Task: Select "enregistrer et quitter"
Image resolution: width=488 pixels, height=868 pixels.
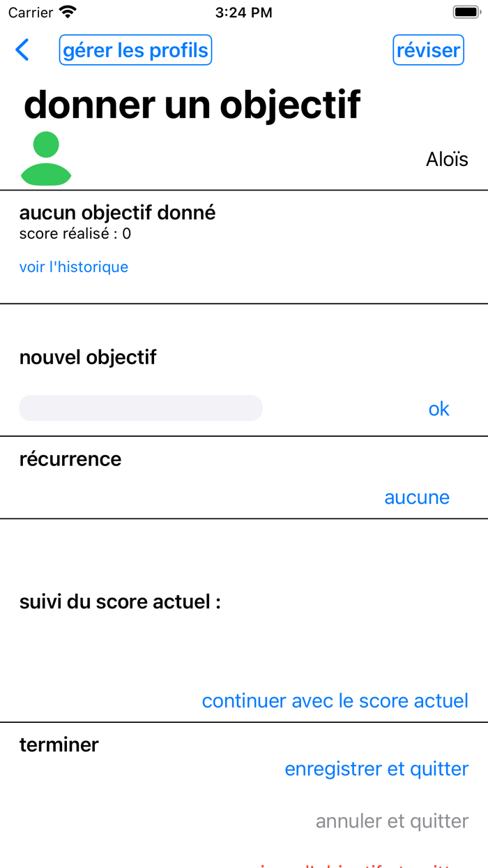Action: pyautogui.click(x=376, y=768)
